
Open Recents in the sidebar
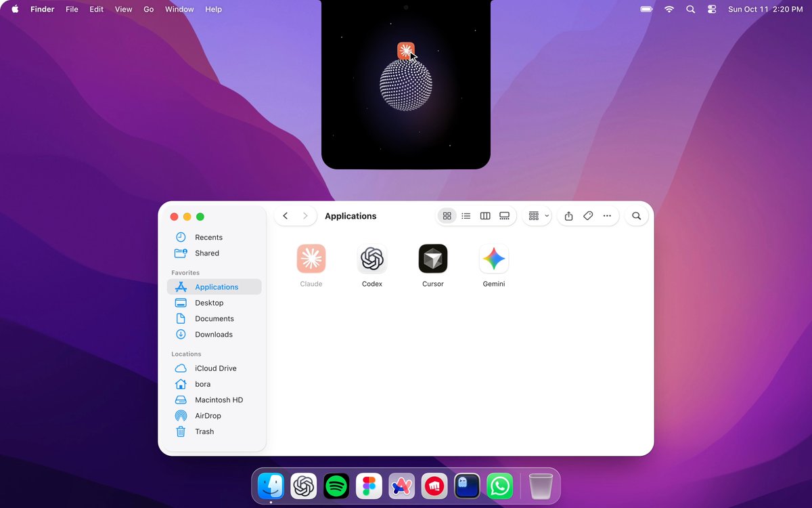[x=214, y=237]
